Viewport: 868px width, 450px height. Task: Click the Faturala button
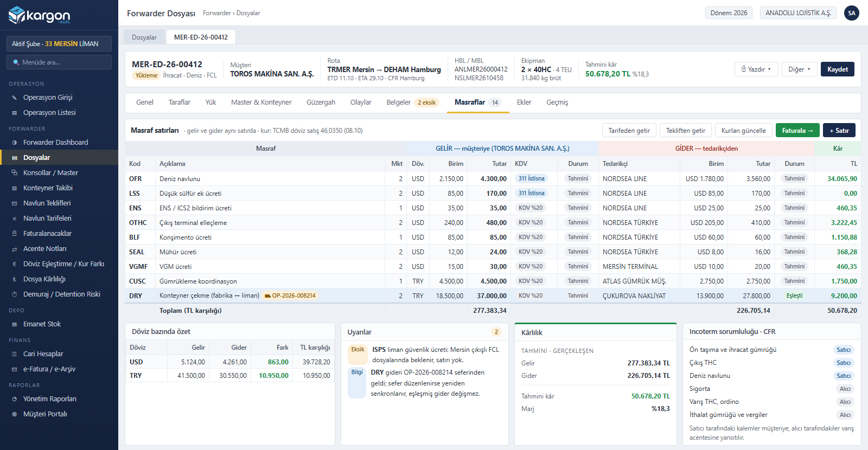pos(797,131)
